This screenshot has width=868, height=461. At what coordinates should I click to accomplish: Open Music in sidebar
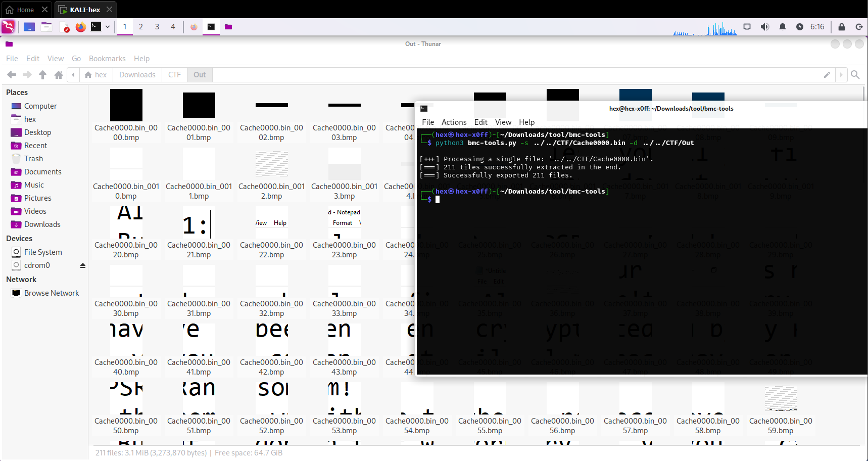coord(34,185)
